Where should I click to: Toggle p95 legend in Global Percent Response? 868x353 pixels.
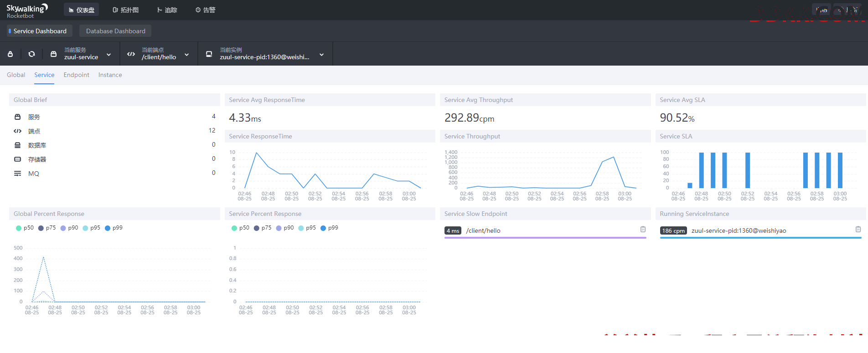[91, 228]
